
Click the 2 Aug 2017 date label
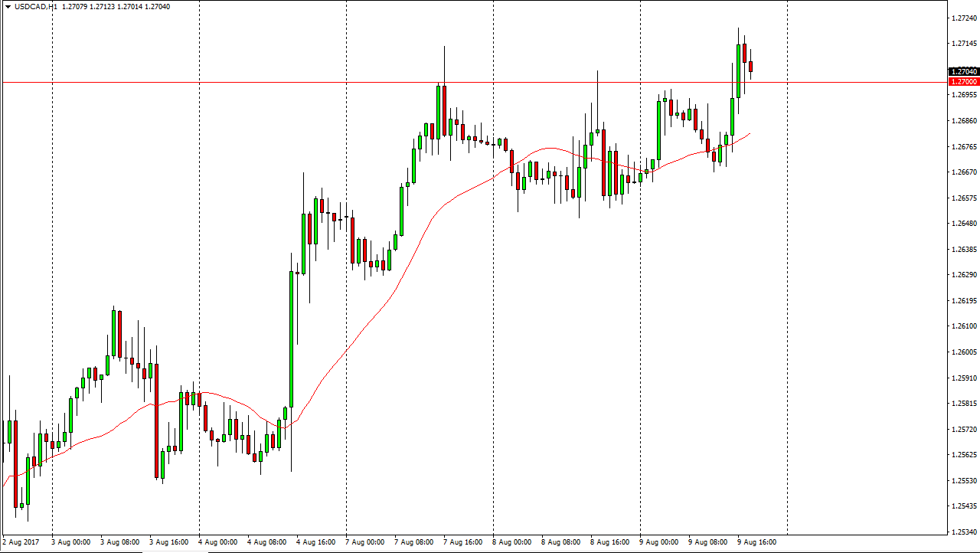coord(21,542)
